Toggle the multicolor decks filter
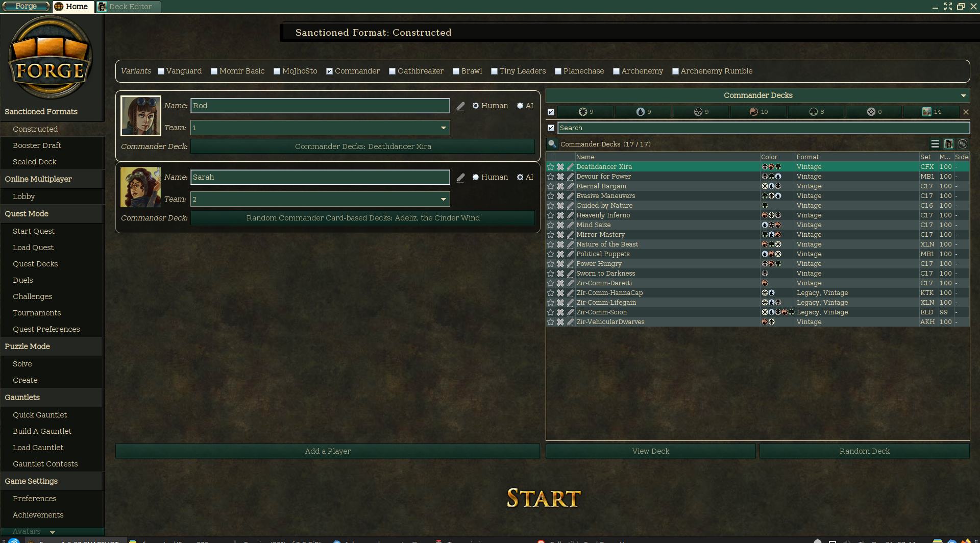 pyautogui.click(x=932, y=112)
